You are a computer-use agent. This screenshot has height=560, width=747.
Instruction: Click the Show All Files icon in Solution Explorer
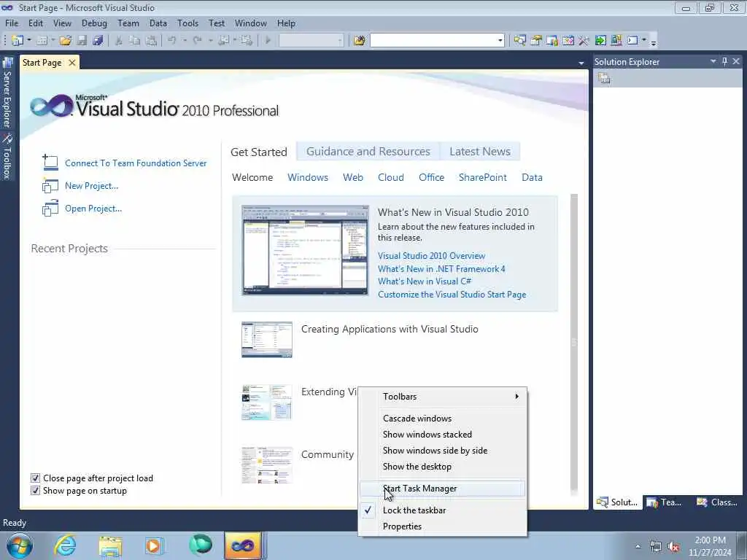click(604, 78)
